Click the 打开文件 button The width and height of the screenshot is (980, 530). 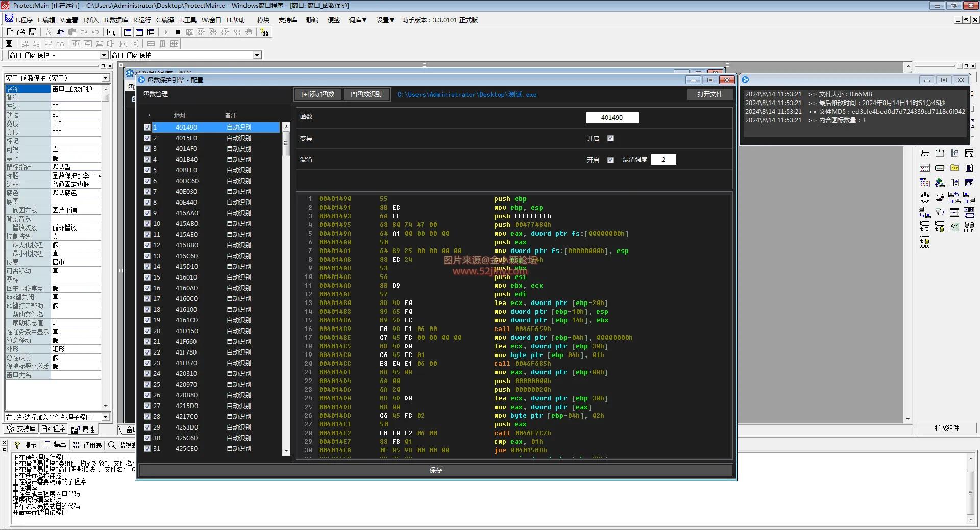coord(709,94)
